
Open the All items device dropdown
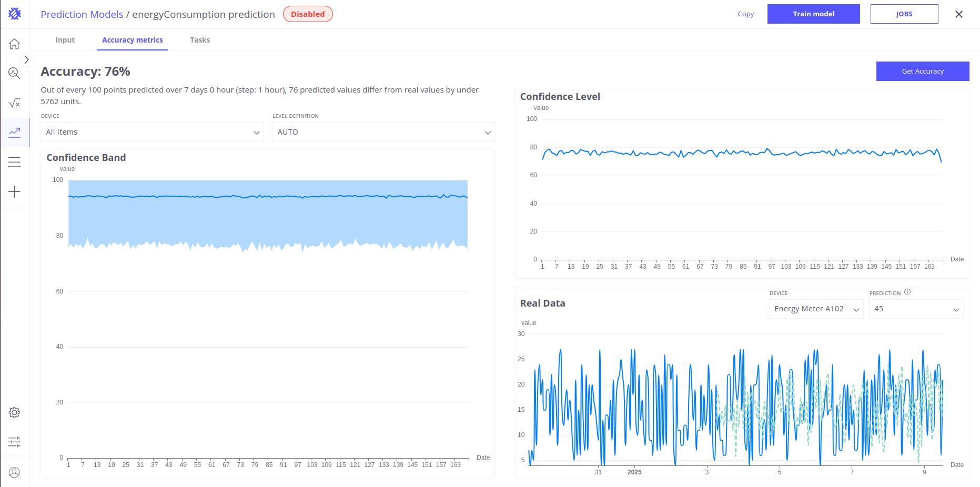coord(152,132)
